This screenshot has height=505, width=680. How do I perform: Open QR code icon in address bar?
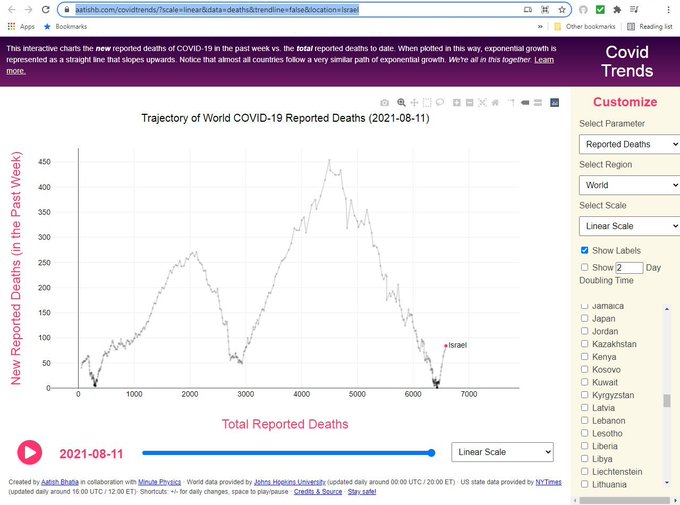click(x=545, y=10)
